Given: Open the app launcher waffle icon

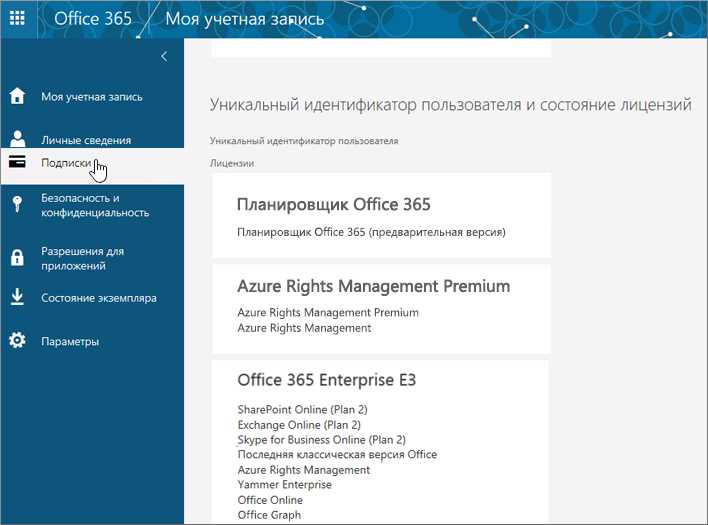Looking at the screenshot, I should pyautogui.click(x=17, y=19).
